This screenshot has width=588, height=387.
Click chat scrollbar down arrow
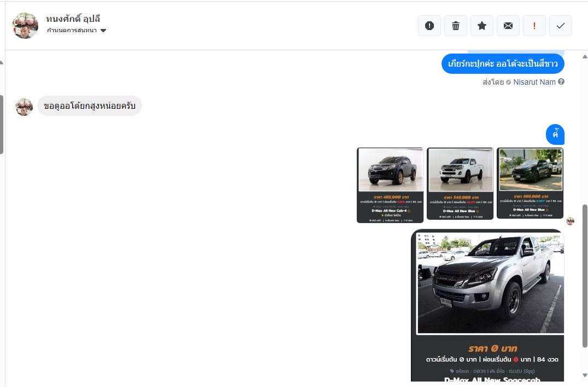585,375
